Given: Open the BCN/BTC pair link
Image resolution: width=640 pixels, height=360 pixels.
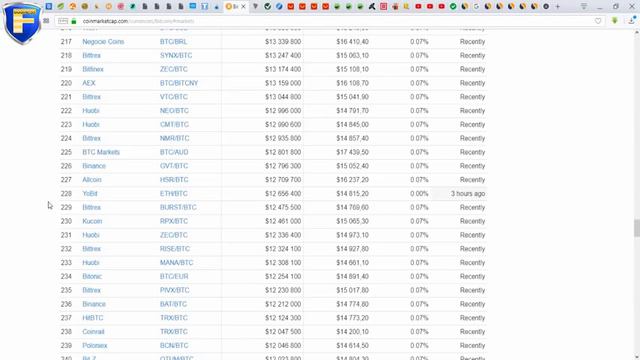Looking at the screenshot, I should [174, 345].
